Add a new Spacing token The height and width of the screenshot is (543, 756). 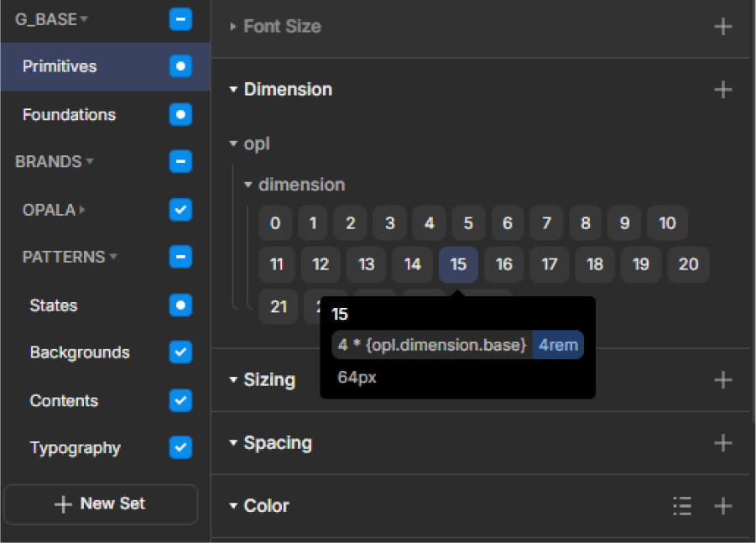point(722,443)
